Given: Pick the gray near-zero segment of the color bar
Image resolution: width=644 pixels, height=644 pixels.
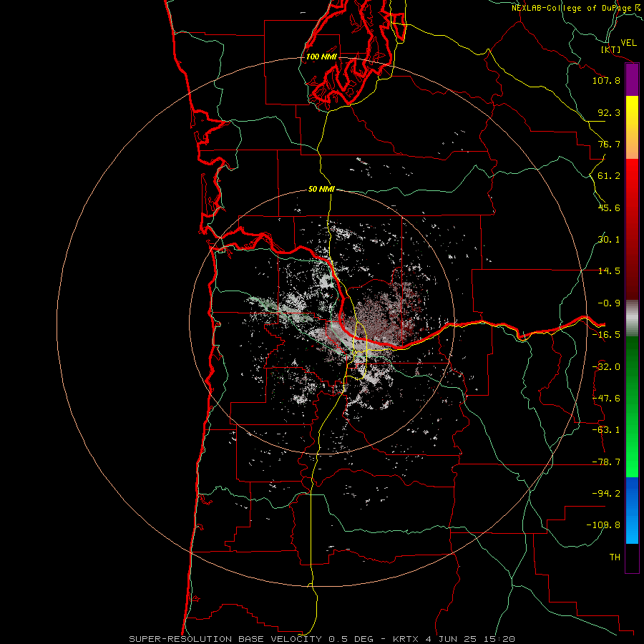Looking at the screenshot, I should coord(632,318).
